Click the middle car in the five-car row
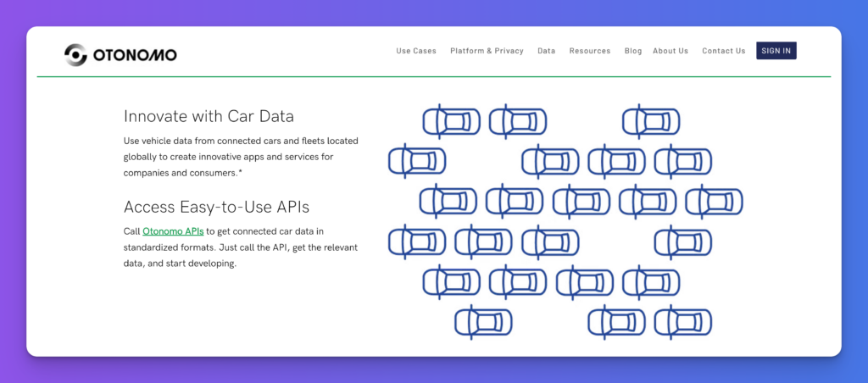The height and width of the screenshot is (383, 868). tap(581, 202)
